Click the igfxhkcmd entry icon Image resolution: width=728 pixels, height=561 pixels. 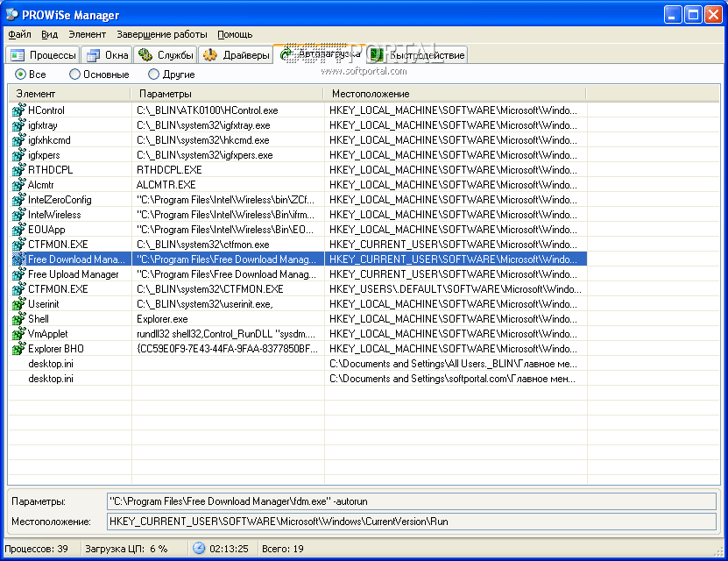pyautogui.click(x=18, y=139)
